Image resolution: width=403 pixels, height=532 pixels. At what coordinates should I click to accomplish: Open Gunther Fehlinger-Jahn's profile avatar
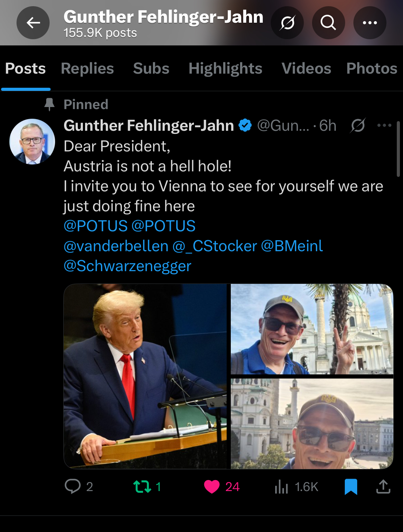click(x=32, y=141)
